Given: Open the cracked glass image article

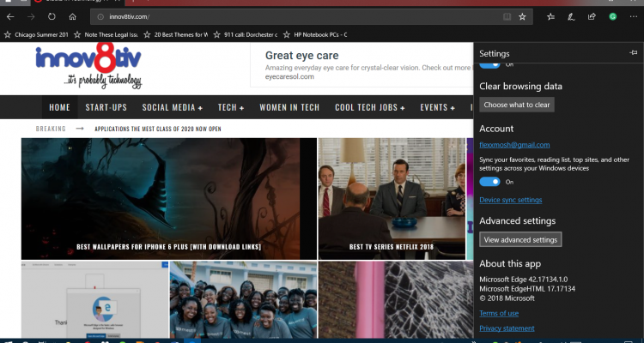Looking at the screenshot, I should click(x=396, y=300).
